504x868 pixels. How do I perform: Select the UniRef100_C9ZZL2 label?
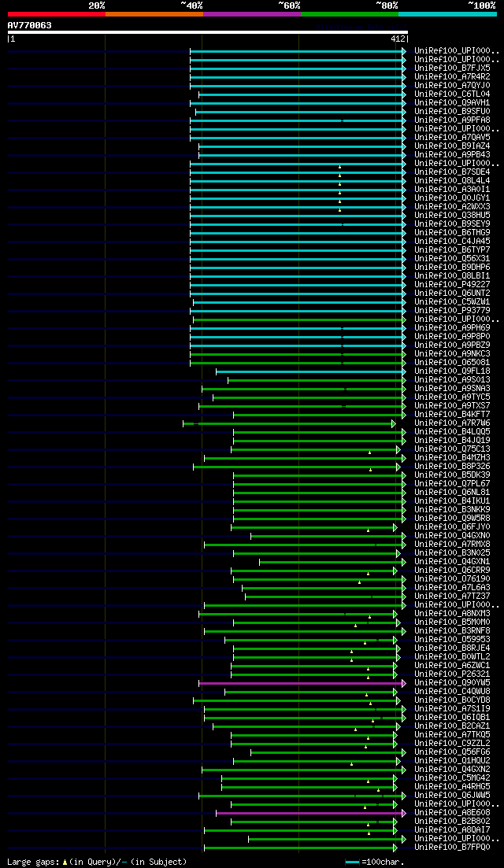point(452,743)
